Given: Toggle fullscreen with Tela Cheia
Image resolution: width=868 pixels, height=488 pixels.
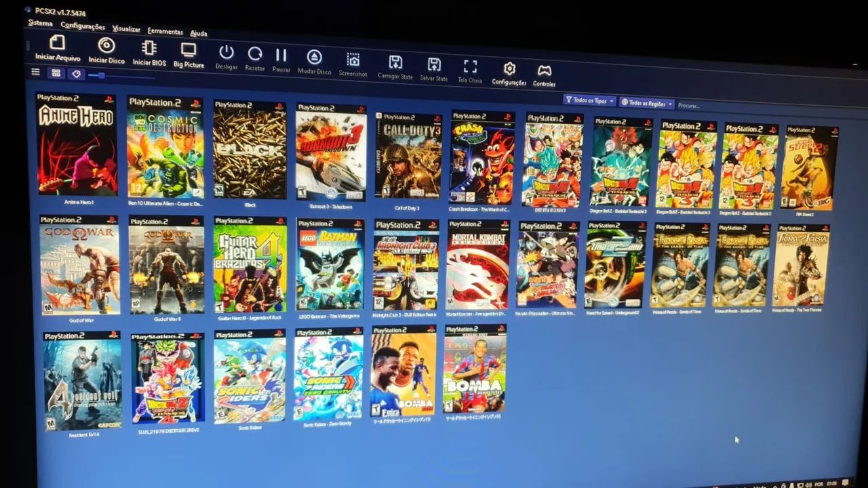Looking at the screenshot, I should point(470,66).
